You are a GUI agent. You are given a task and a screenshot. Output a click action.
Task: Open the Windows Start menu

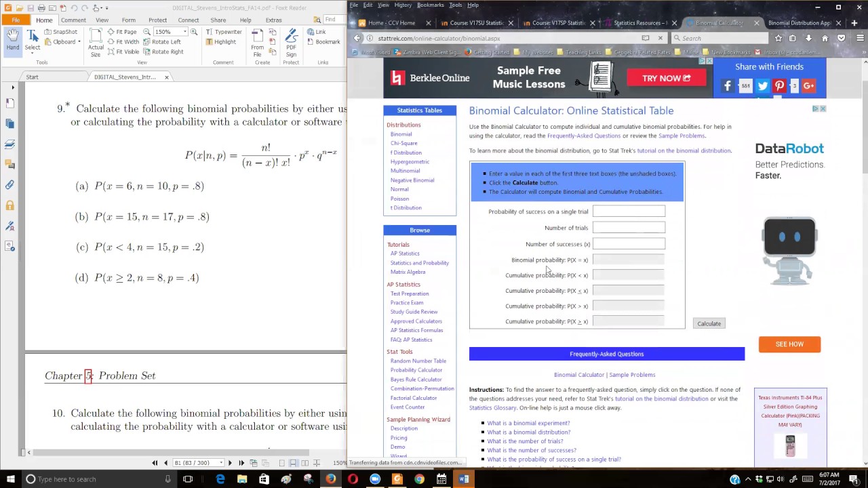coord(9,479)
